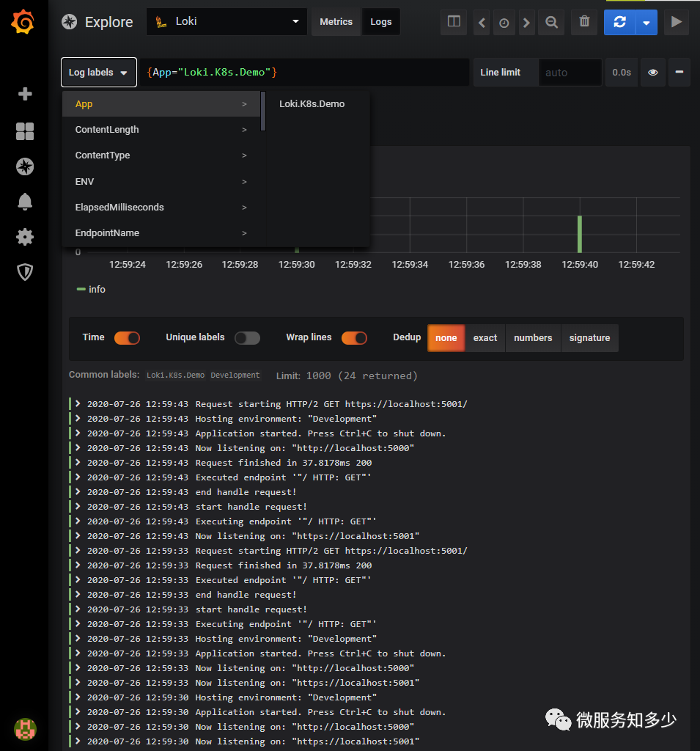Open the time picker clock icon
The width and height of the screenshot is (700, 751).
504,22
